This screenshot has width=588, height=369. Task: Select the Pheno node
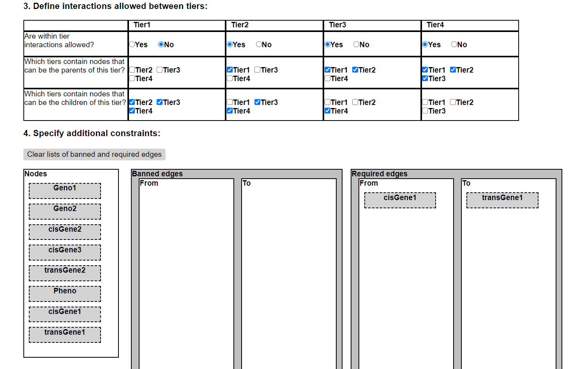65,294
